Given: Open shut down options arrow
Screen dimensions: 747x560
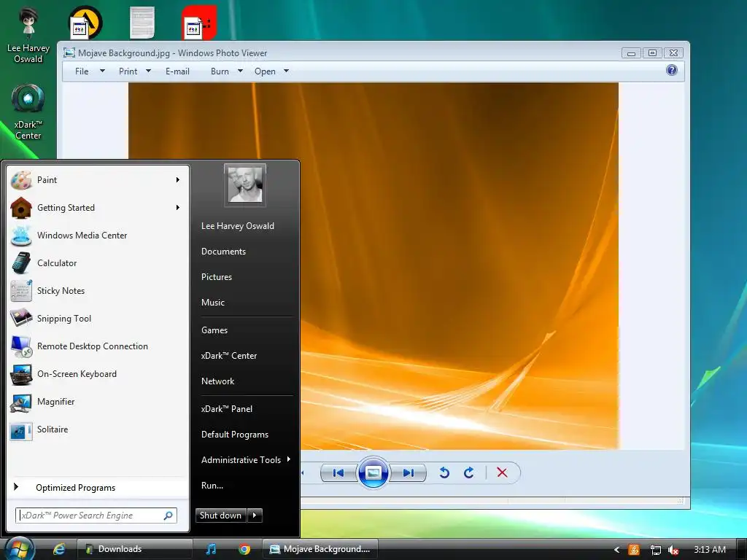Looking at the screenshot, I should (255, 516).
